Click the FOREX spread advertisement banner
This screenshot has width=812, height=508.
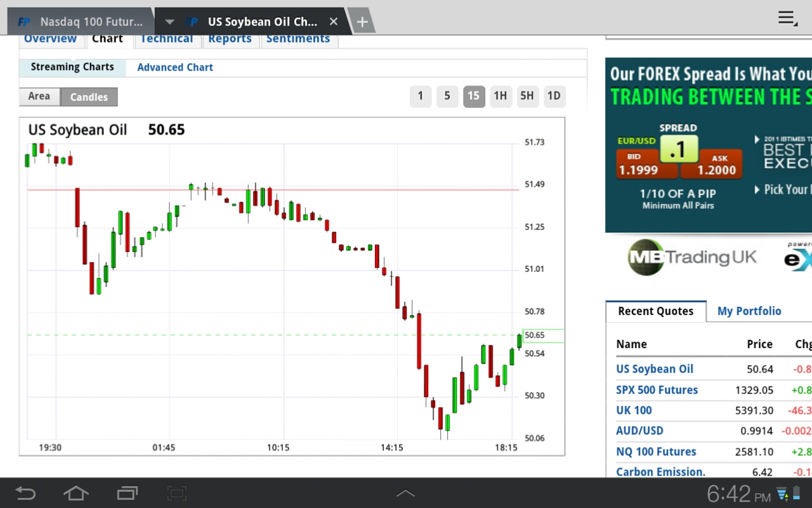click(709, 145)
